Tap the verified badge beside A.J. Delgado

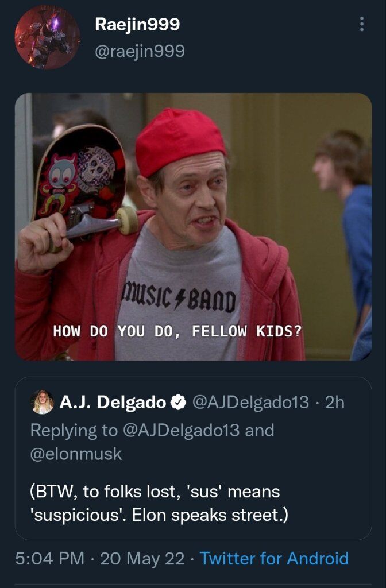click(178, 403)
